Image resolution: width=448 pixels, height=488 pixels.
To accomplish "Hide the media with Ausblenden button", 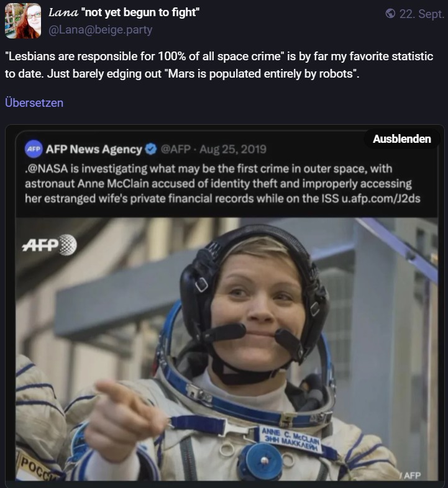I will pos(401,139).
